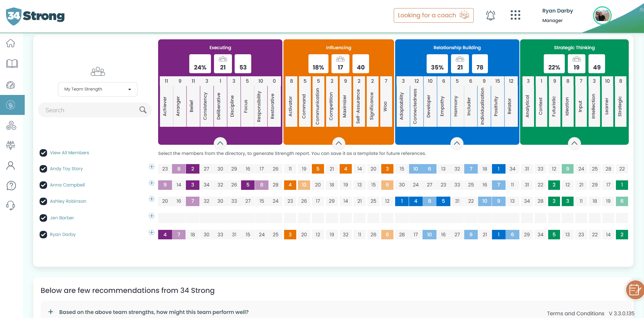Open the dashboard gauge sidebar icon
This screenshot has width=644, height=318.
pos(11,85)
